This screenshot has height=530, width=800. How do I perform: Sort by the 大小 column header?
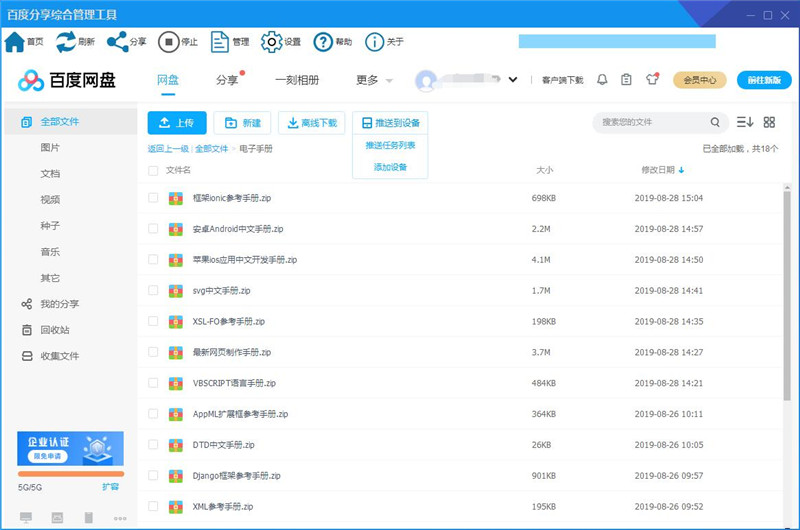pos(544,170)
